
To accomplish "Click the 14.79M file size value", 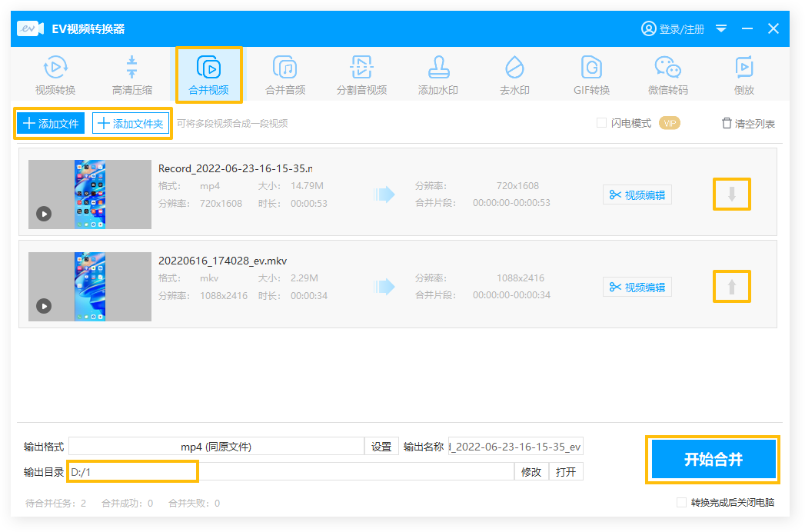I will coord(307,186).
